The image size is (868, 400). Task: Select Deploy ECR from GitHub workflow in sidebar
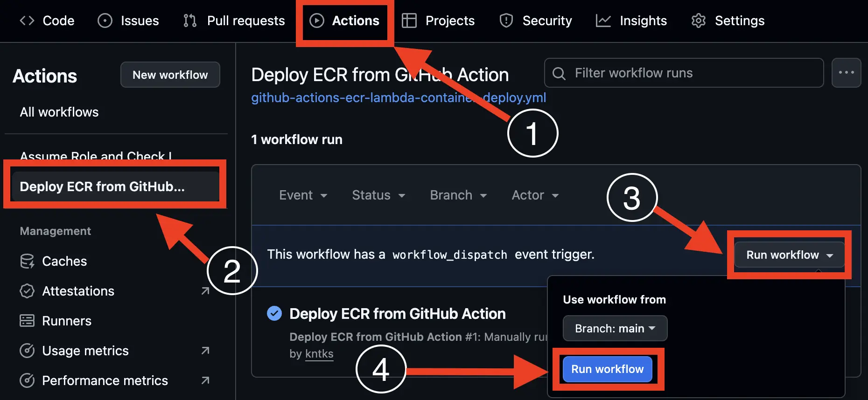[x=115, y=186]
